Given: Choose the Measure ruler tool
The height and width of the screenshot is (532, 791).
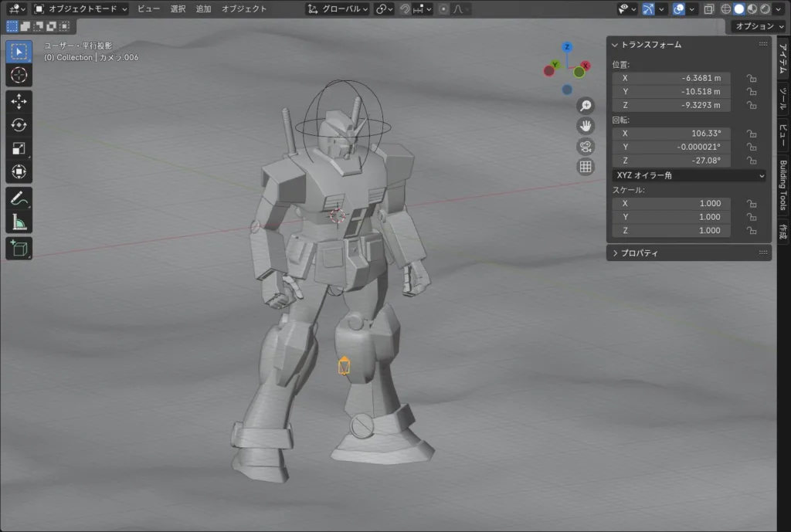Looking at the screenshot, I should click(x=19, y=222).
